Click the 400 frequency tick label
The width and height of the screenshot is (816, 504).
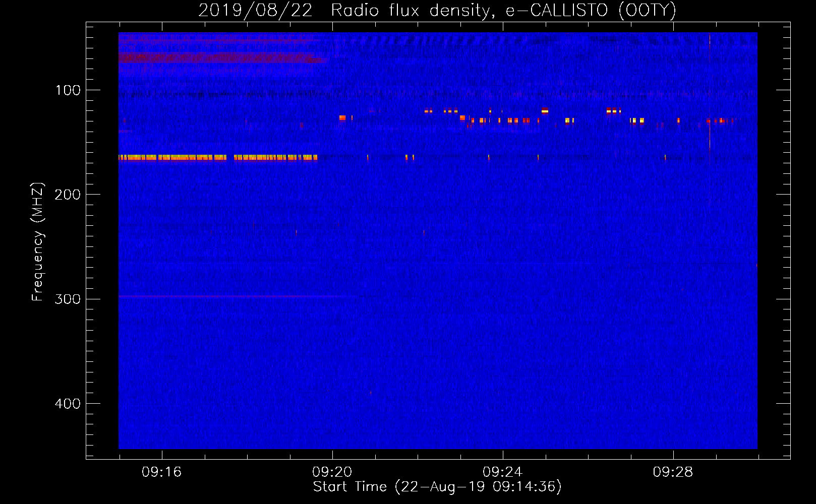pos(67,404)
